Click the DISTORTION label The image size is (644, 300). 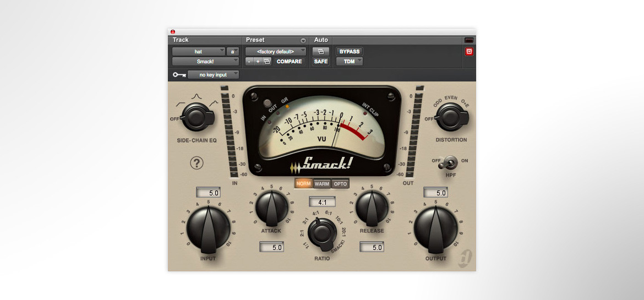point(451,140)
